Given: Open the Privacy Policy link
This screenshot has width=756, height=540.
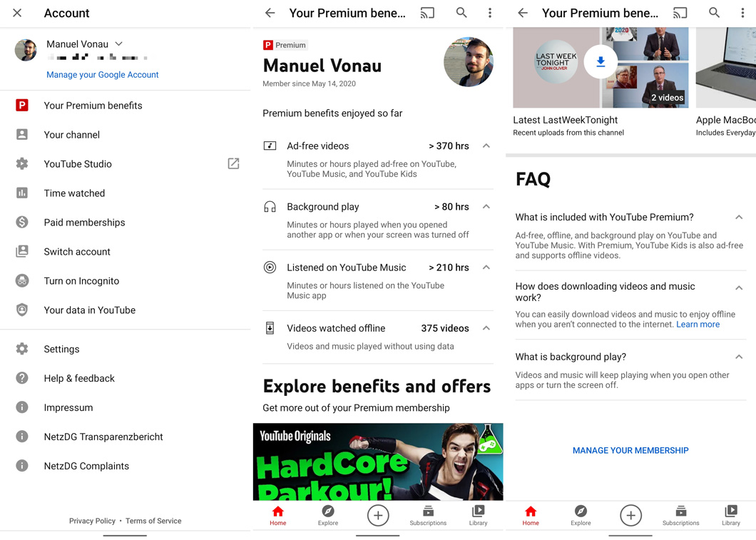Looking at the screenshot, I should coord(92,521).
